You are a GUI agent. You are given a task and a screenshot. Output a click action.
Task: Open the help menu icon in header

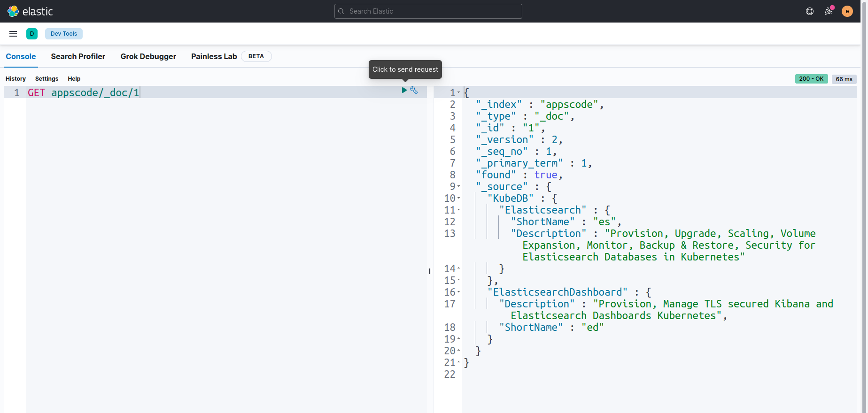810,11
